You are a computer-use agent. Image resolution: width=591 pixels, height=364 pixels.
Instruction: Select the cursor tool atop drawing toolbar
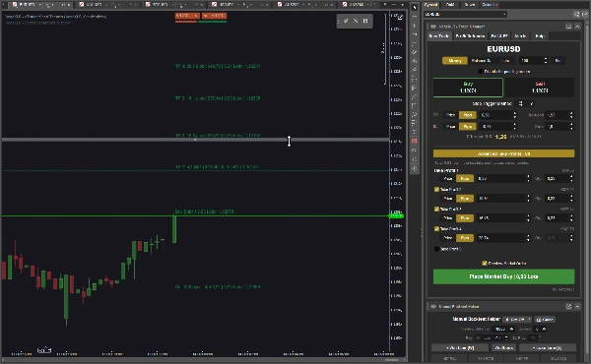[x=415, y=7]
